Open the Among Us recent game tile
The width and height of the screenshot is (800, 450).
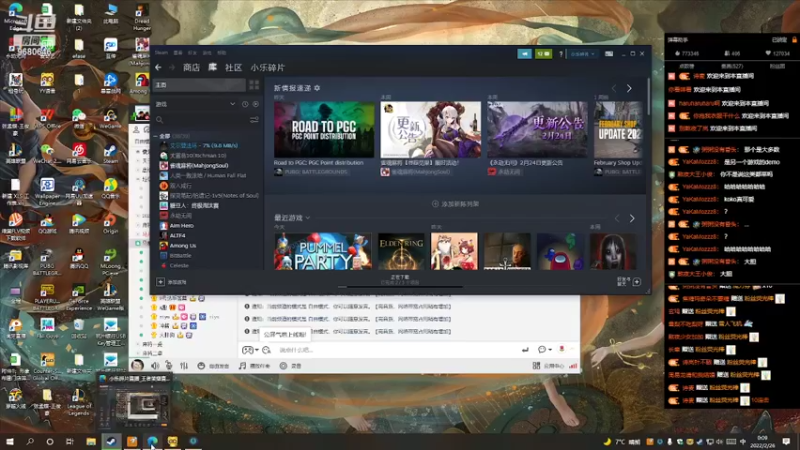(560, 251)
